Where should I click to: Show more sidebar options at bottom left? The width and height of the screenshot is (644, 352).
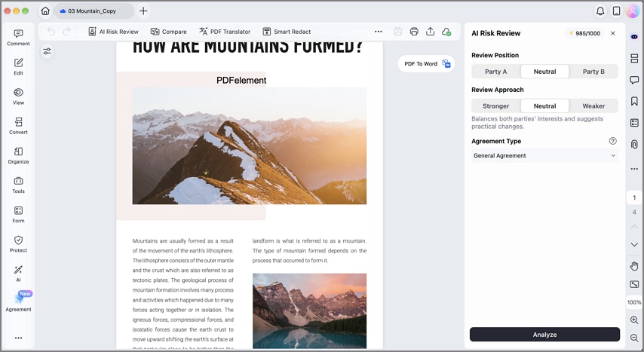click(x=19, y=338)
